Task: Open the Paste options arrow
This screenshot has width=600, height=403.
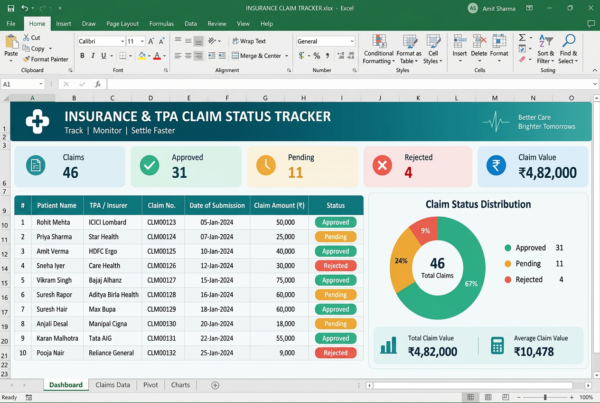Action: 11,61
